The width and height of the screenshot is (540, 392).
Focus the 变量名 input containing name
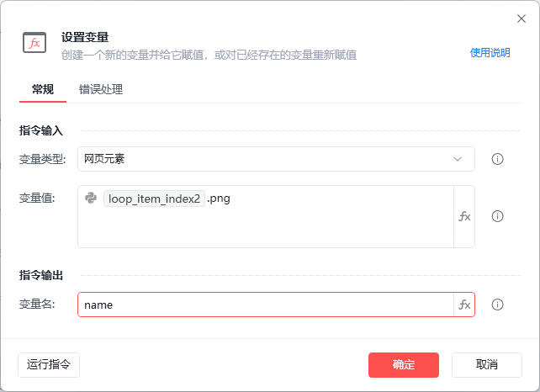point(265,305)
